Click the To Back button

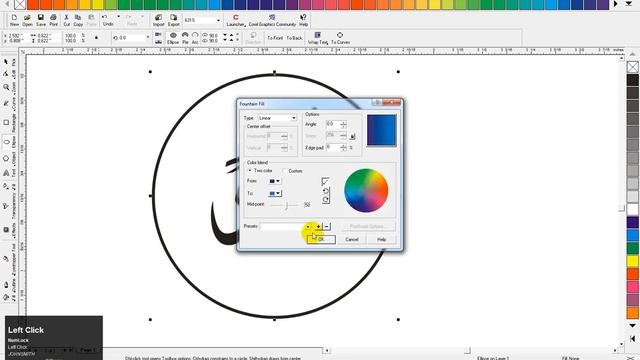click(294, 38)
